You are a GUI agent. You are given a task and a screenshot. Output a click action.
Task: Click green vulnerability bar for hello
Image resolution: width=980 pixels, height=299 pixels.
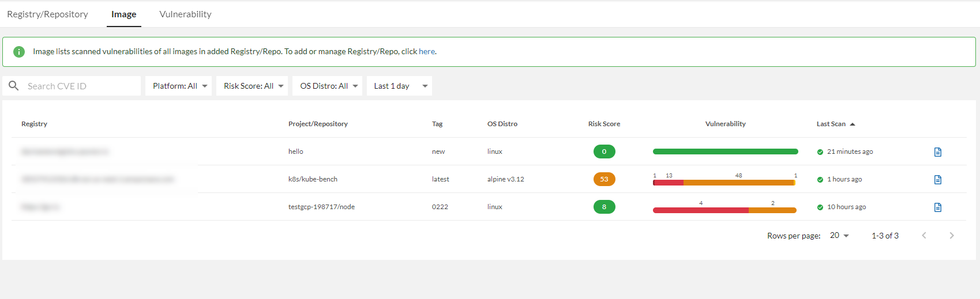coord(725,152)
